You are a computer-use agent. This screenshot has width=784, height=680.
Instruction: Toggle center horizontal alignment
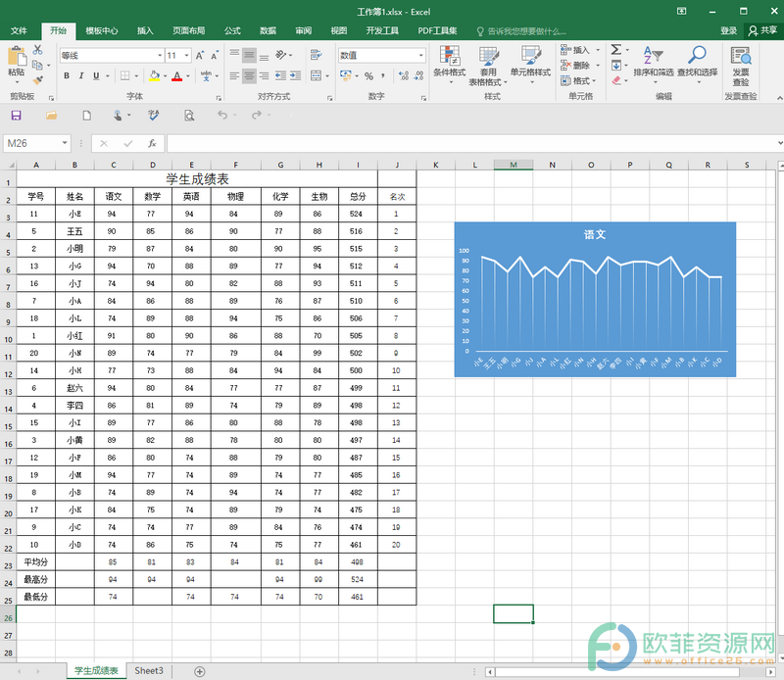tap(249, 75)
